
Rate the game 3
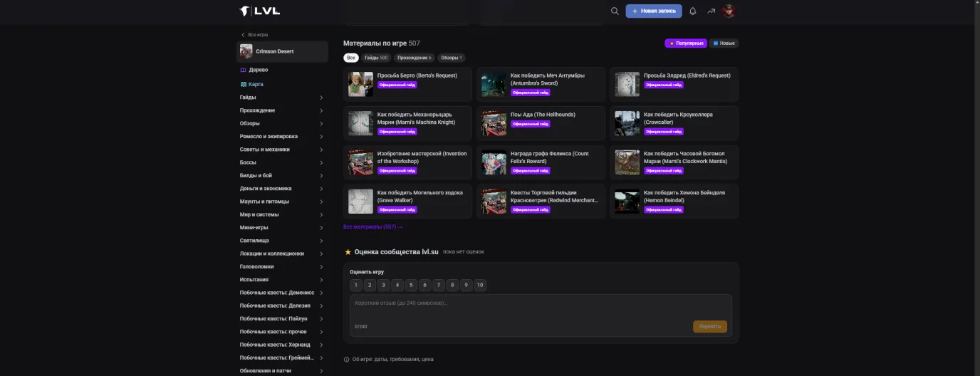coord(383,286)
